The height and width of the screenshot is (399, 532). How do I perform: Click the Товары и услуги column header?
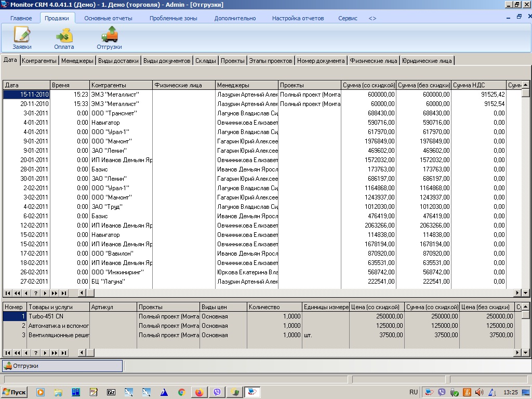[x=58, y=307]
